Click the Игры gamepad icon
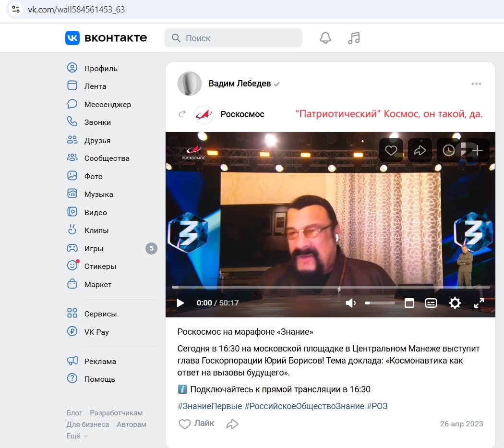The width and height of the screenshot is (504, 448). click(72, 248)
